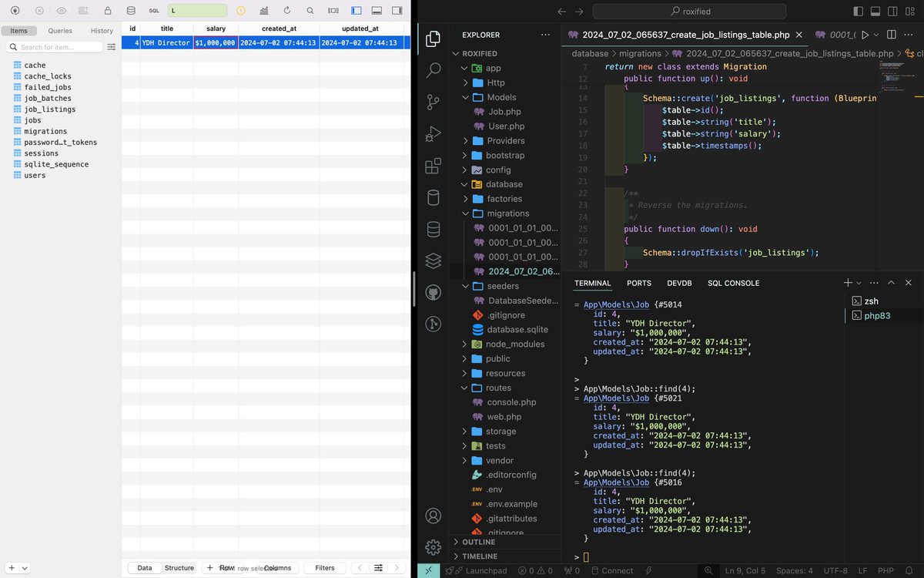Click the Columns button in TablePlus

(277, 568)
